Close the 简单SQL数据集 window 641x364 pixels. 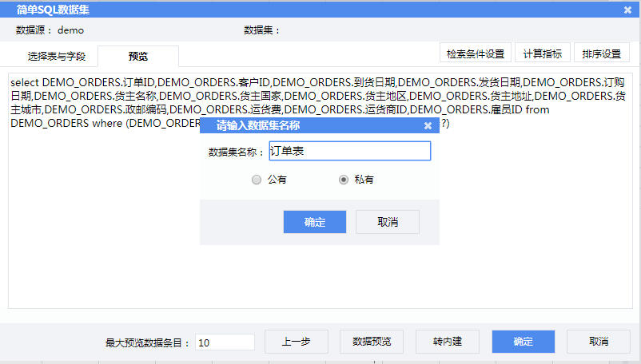627,10
